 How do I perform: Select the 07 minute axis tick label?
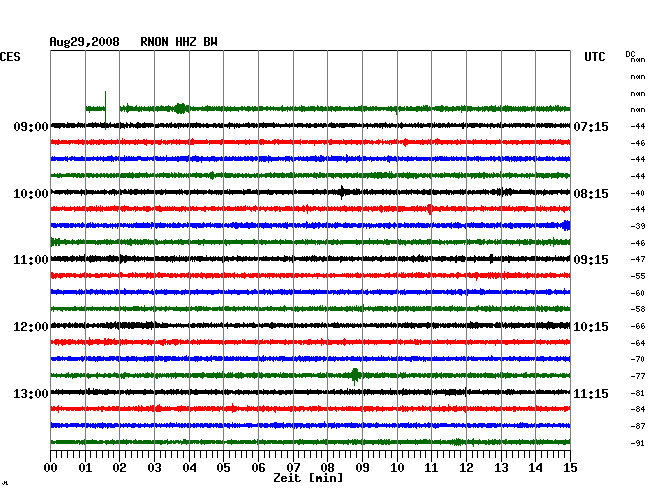[x=293, y=467]
